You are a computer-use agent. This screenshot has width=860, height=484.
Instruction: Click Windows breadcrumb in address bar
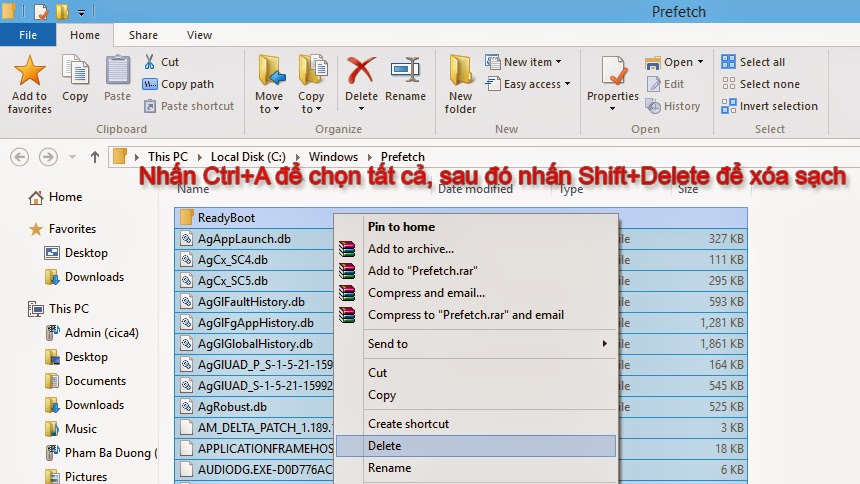pyautogui.click(x=333, y=157)
